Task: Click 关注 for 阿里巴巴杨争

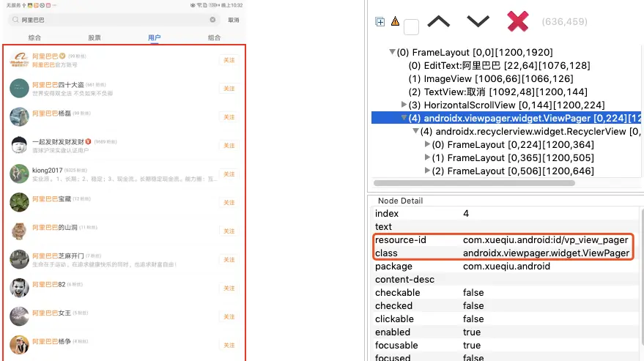Action: [229, 346]
